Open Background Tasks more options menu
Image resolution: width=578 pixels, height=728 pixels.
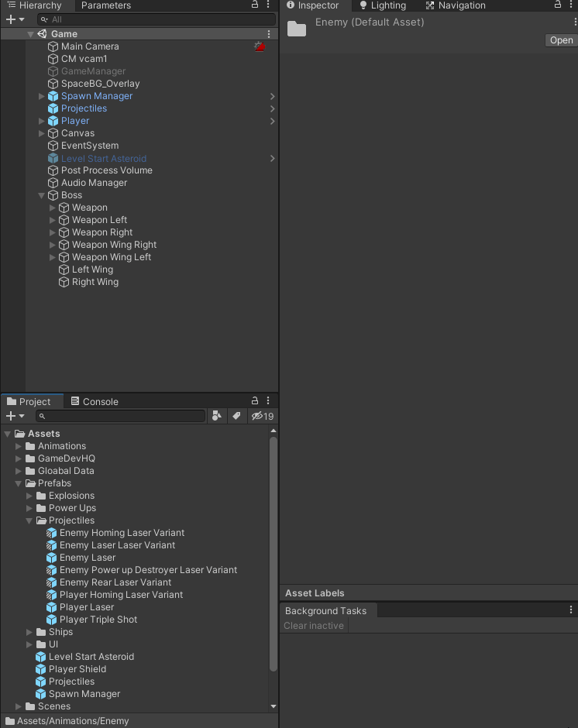click(x=571, y=610)
